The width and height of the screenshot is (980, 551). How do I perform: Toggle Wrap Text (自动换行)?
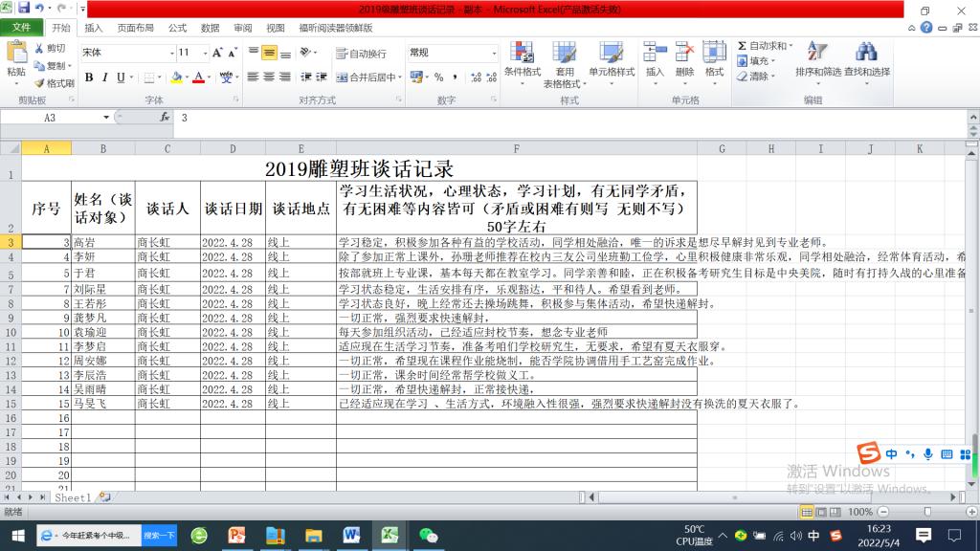pyautogui.click(x=361, y=54)
